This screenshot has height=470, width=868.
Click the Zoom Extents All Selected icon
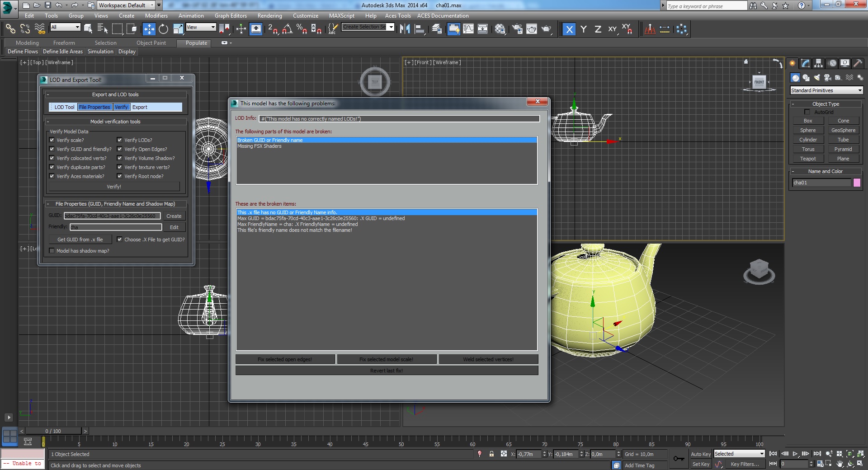[x=861, y=454]
